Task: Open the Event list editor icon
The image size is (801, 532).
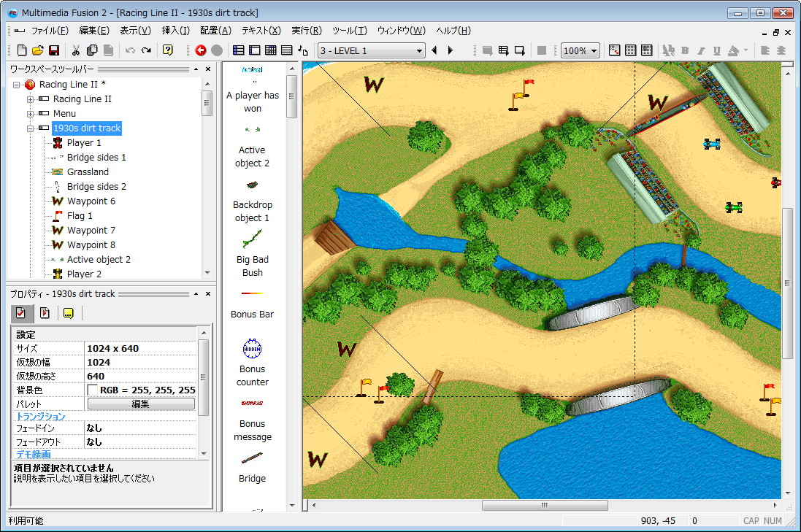Action: [x=286, y=50]
